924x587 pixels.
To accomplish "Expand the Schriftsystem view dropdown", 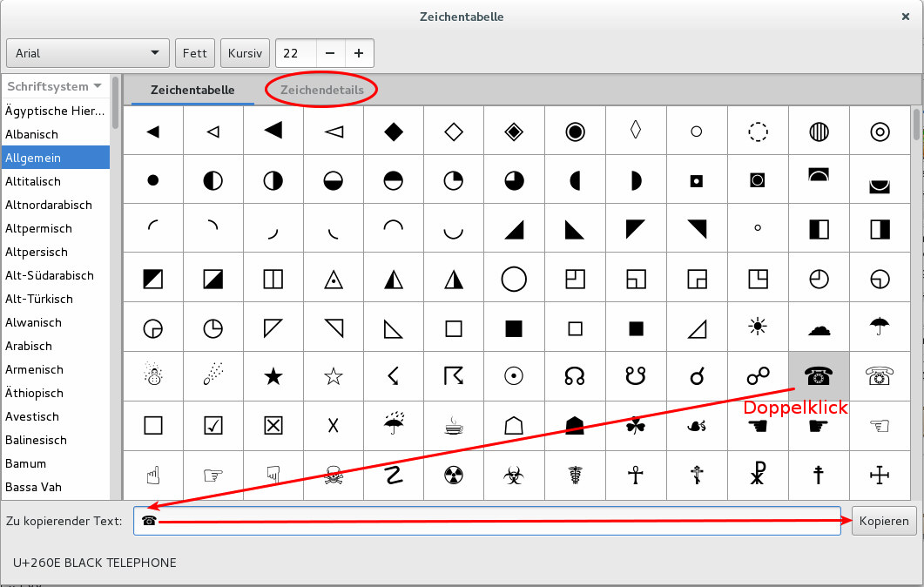I will click(55, 86).
